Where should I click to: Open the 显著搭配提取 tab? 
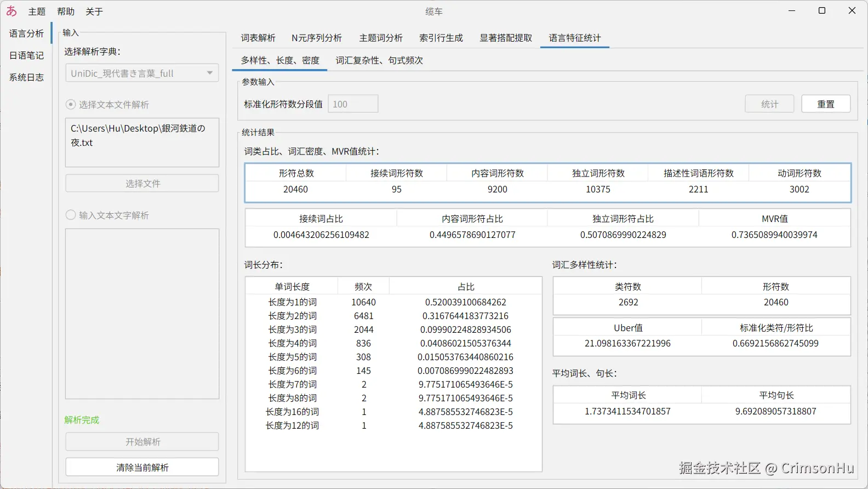[506, 38]
